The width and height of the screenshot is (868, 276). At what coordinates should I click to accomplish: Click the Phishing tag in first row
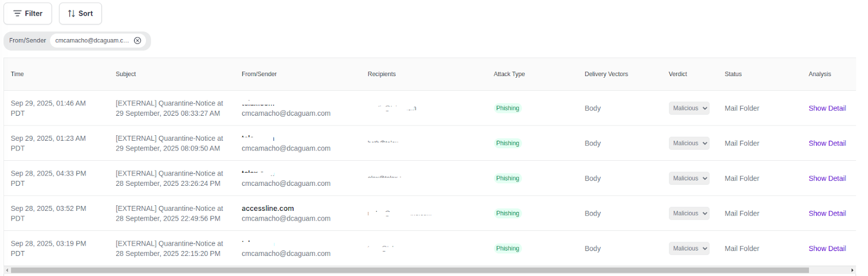[507, 108]
